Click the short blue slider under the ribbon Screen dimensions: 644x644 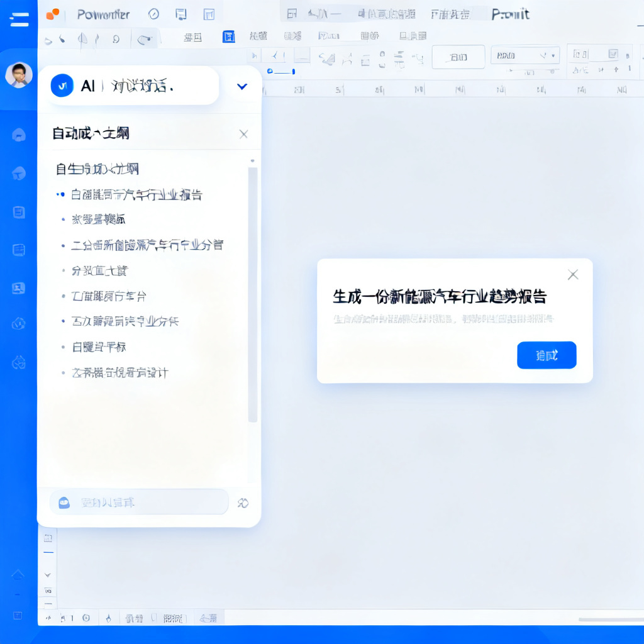pos(281,72)
